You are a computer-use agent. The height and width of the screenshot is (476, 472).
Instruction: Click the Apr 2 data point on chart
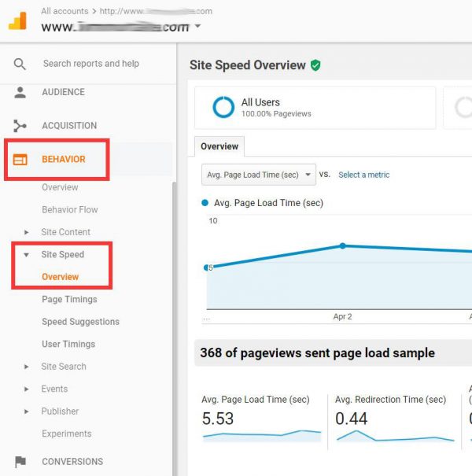click(342, 246)
